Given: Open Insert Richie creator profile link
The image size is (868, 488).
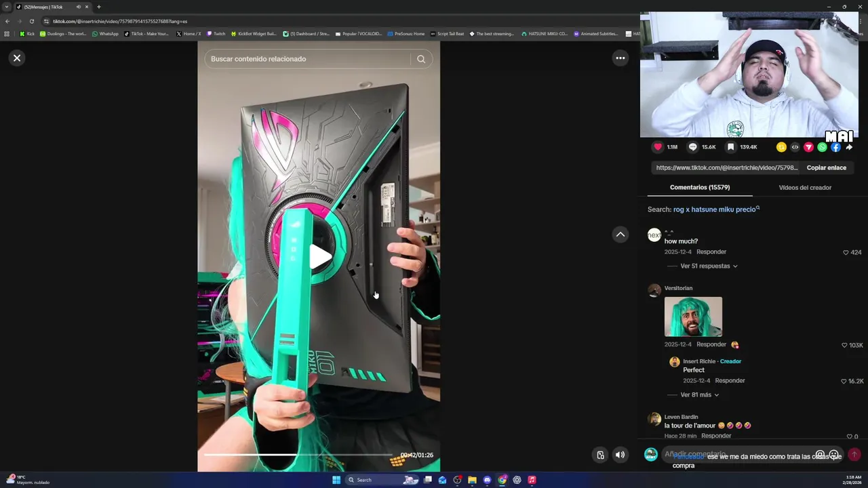Looking at the screenshot, I should tap(699, 361).
